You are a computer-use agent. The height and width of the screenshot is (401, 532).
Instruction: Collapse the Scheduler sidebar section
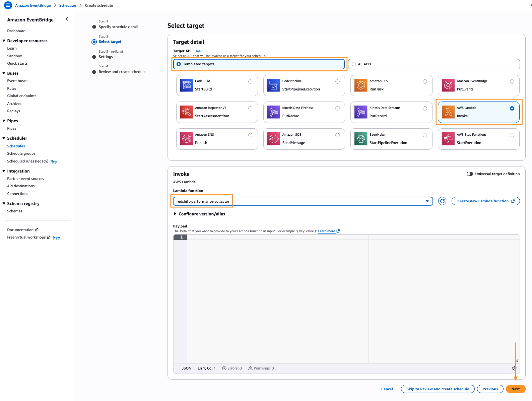[x=4, y=138]
